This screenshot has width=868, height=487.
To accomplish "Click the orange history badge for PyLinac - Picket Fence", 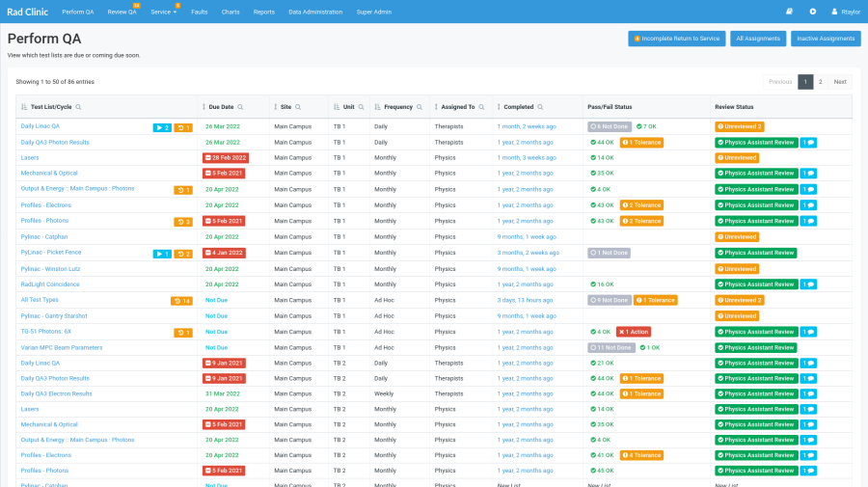I will pyautogui.click(x=183, y=254).
